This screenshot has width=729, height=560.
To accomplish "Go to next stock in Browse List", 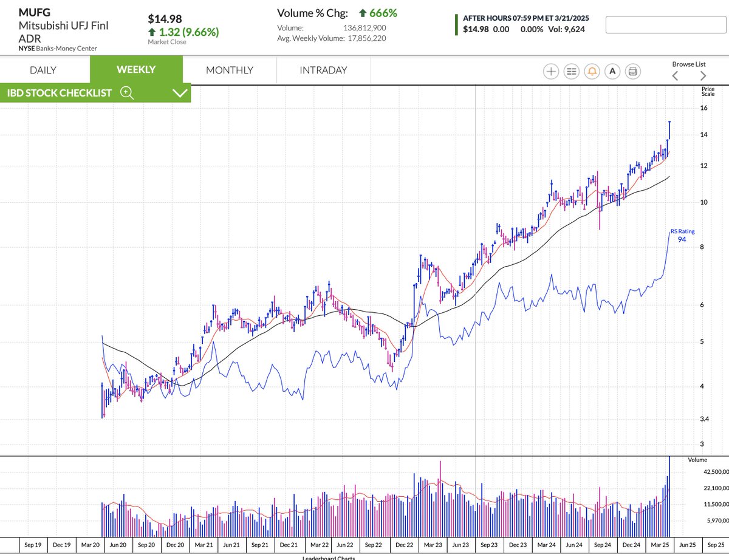I will (x=703, y=76).
